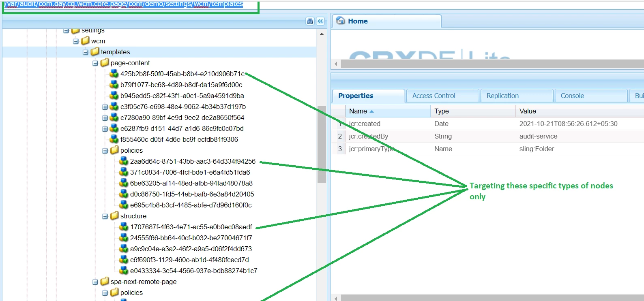This screenshot has width=644, height=301.
Task: Collapse policies folder under page-content
Action: coord(105,151)
